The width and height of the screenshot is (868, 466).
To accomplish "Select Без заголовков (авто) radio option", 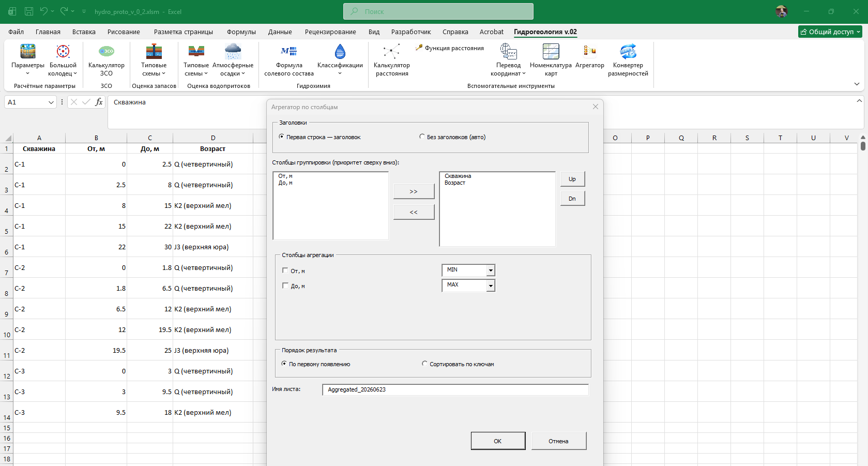I will click(422, 137).
